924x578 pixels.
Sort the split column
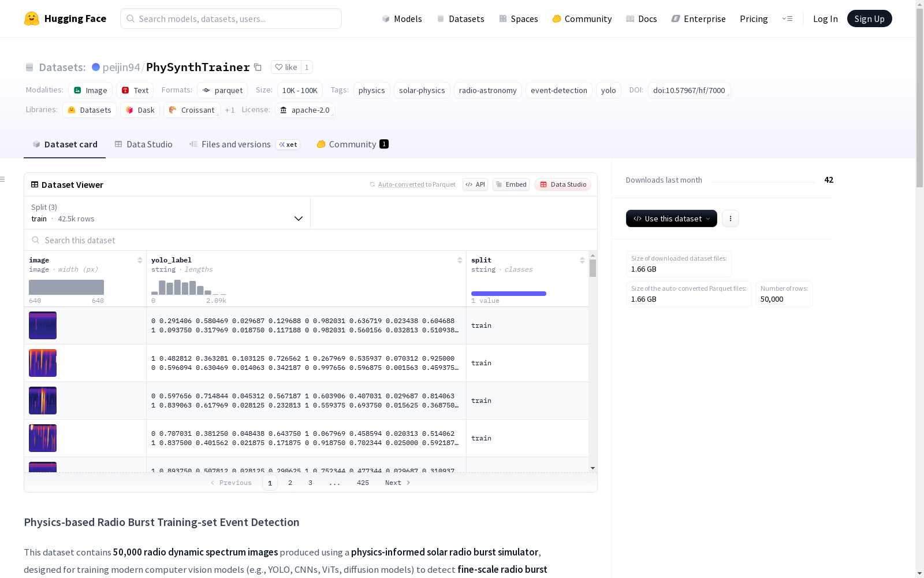coord(582,260)
